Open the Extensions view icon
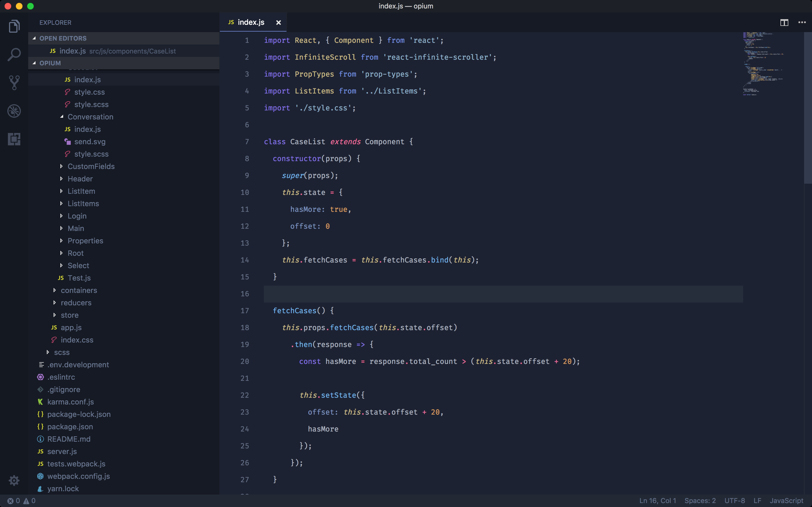 (x=14, y=139)
